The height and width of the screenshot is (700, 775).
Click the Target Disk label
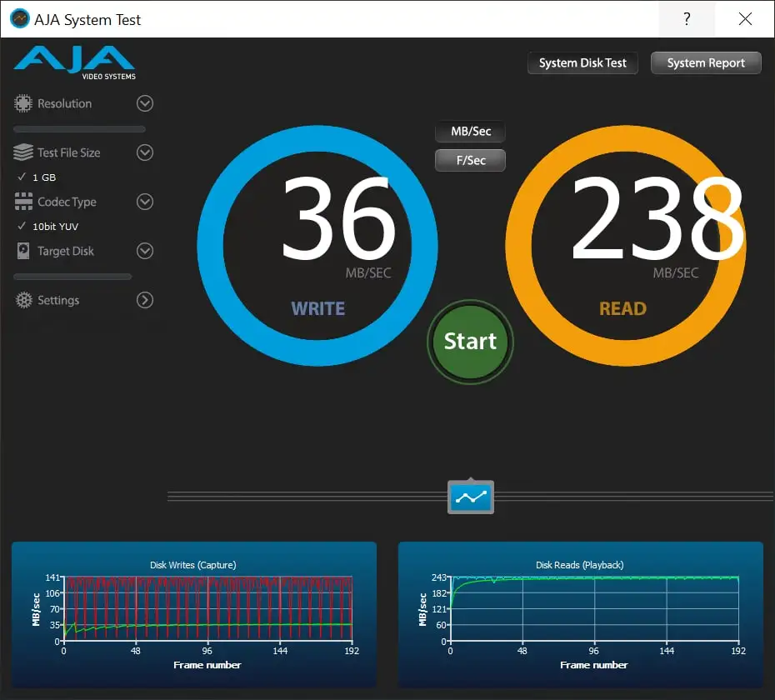pyautogui.click(x=66, y=251)
